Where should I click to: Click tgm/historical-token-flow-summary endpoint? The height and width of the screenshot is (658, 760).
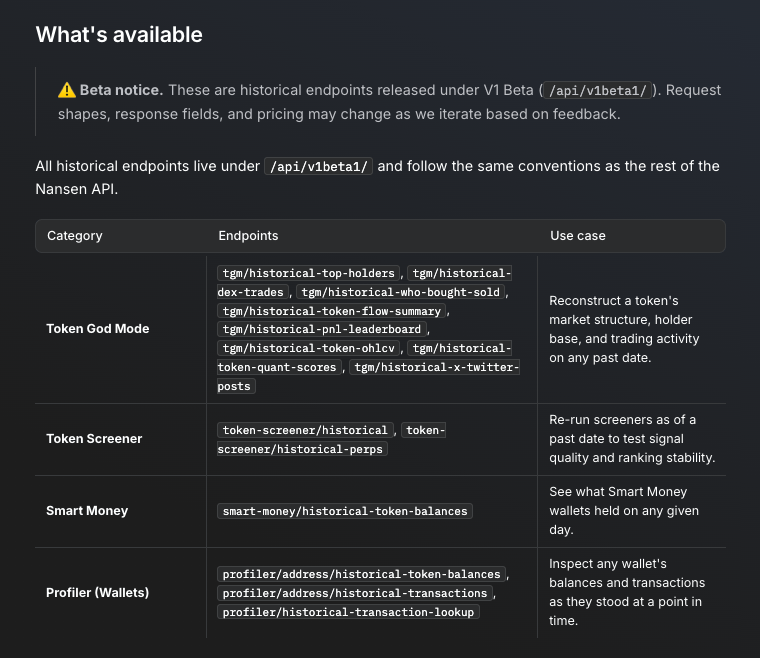(332, 311)
